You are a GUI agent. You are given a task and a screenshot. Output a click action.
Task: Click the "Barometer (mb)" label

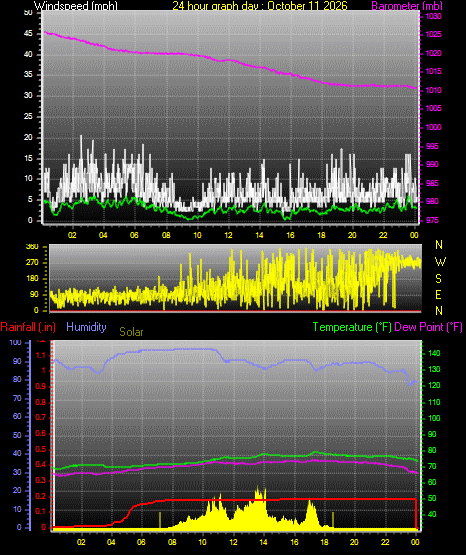(407, 6)
